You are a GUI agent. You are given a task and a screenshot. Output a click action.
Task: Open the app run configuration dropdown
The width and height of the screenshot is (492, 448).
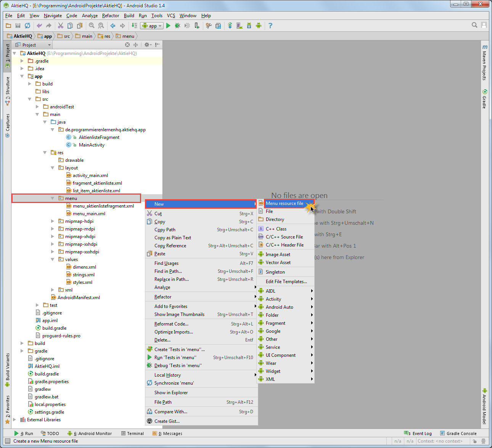point(152,26)
